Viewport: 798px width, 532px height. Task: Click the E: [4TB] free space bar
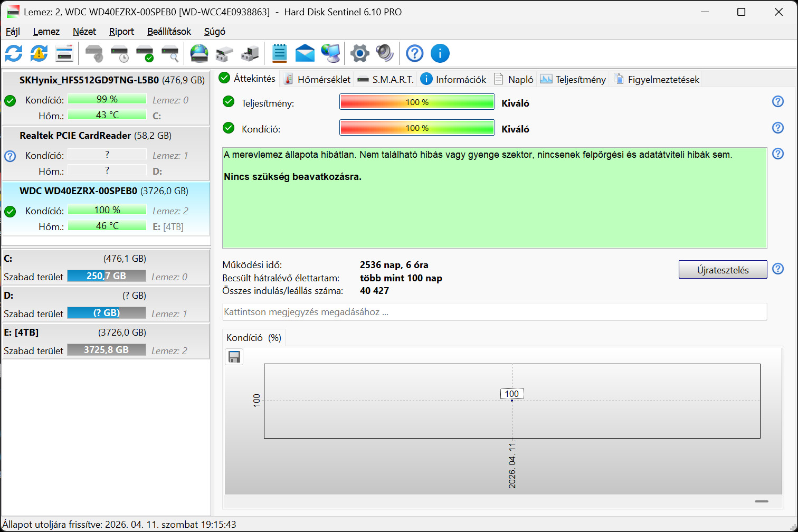[x=107, y=350]
